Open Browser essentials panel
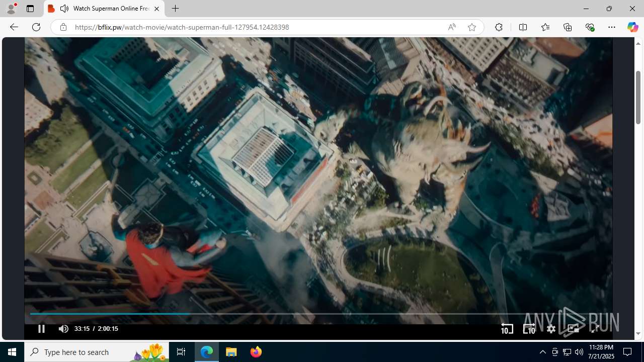644x362 pixels. point(590,27)
